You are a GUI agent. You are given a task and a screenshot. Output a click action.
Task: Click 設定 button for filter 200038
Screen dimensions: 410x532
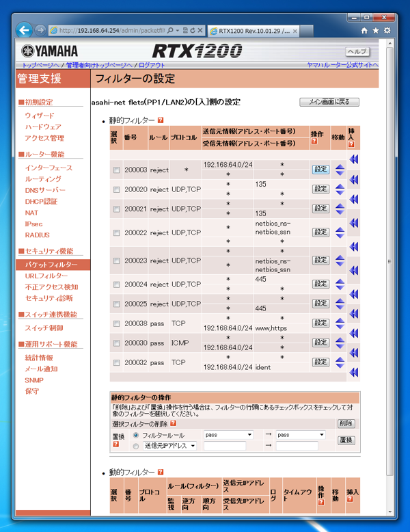point(320,323)
